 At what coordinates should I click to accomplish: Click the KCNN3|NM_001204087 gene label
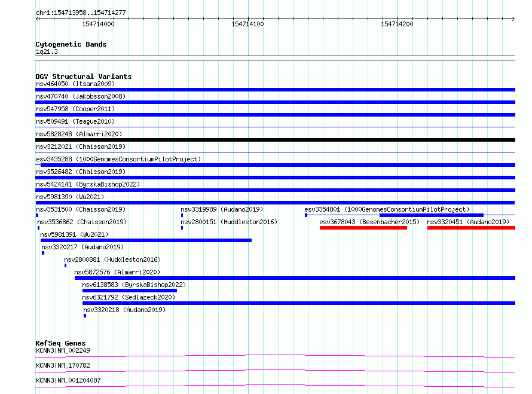click(68, 380)
